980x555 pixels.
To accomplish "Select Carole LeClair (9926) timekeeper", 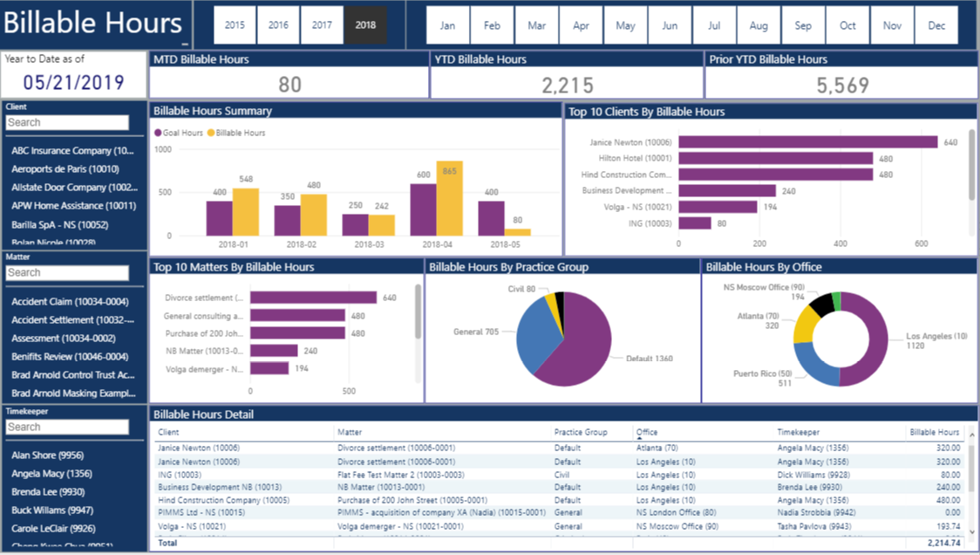I will 53,528.
